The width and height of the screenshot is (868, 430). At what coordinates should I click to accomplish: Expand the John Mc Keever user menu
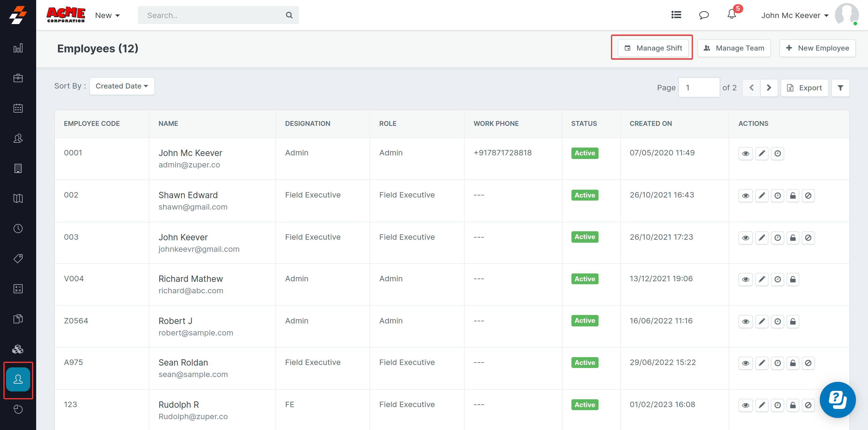click(794, 15)
